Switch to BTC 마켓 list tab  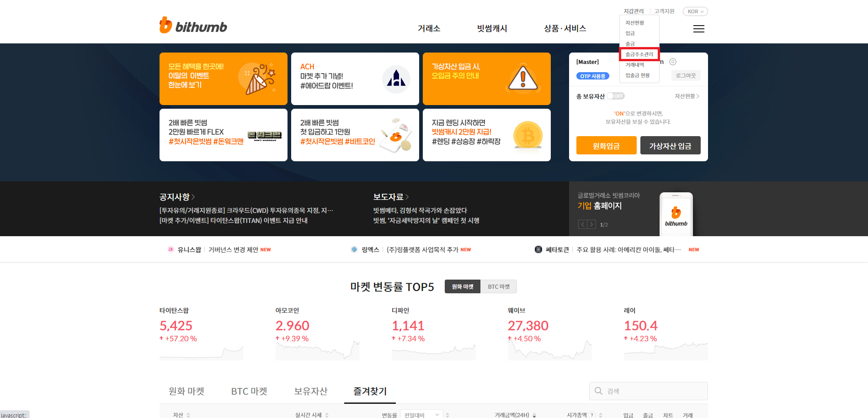(249, 391)
